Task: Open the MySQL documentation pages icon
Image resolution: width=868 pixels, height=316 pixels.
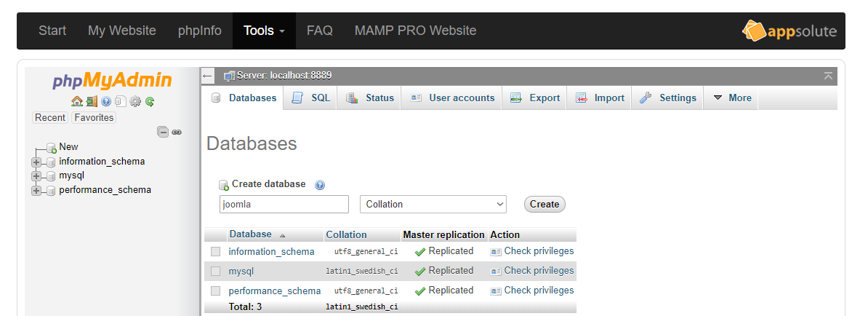Action: [x=121, y=101]
